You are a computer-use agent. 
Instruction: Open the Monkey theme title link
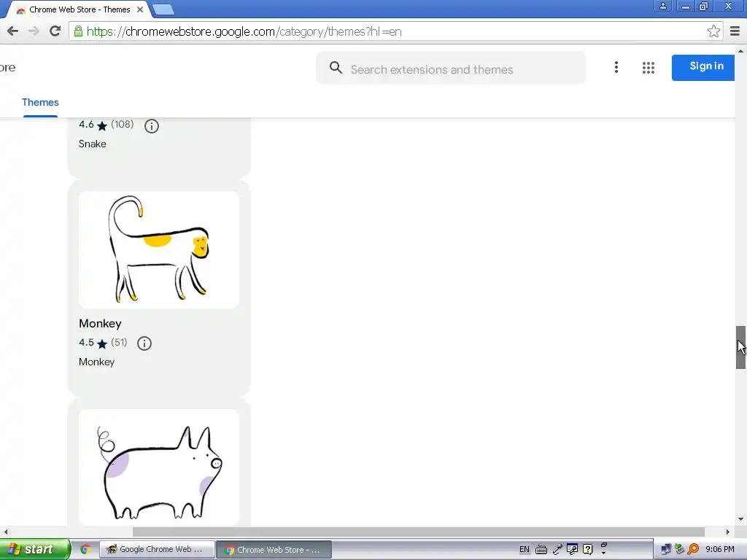pos(100,324)
